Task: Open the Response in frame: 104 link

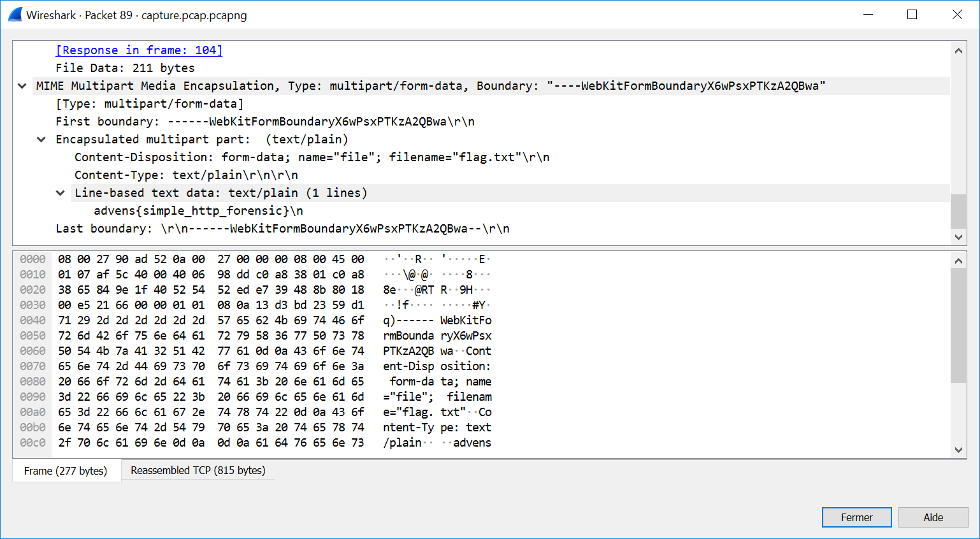Action: (x=139, y=50)
